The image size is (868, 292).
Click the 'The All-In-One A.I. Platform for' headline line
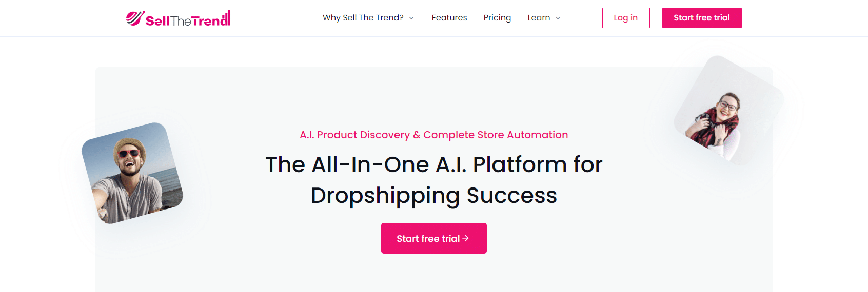(433, 164)
